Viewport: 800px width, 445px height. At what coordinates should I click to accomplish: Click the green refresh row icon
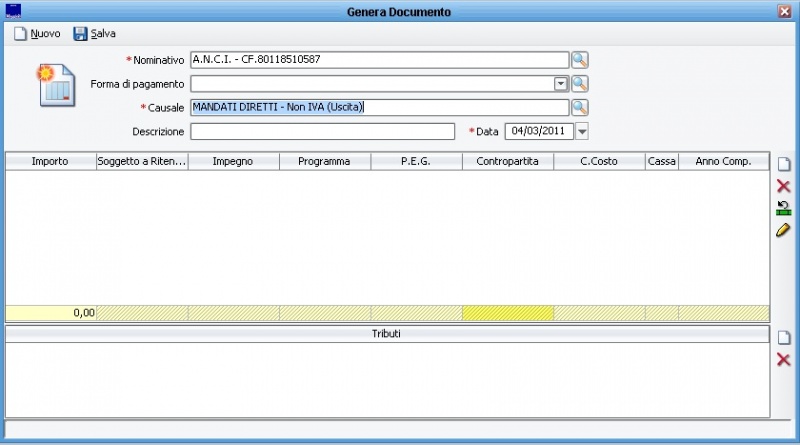[x=783, y=208]
